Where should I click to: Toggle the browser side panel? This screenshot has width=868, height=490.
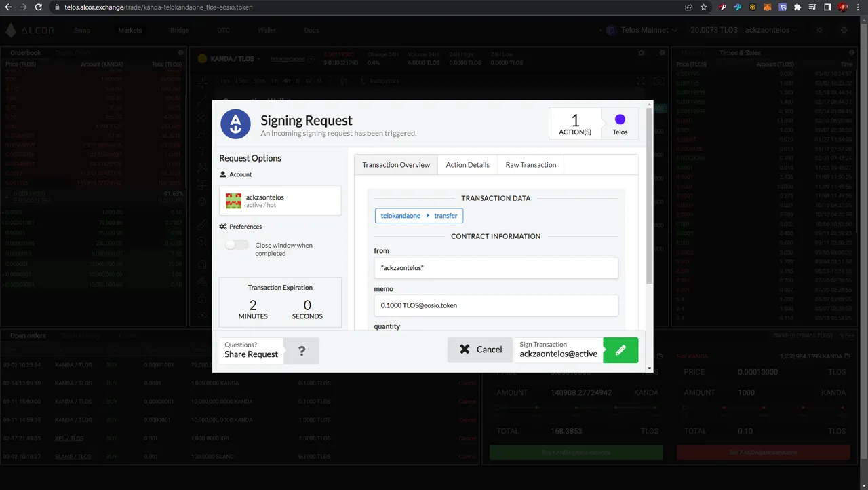tap(827, 7)
